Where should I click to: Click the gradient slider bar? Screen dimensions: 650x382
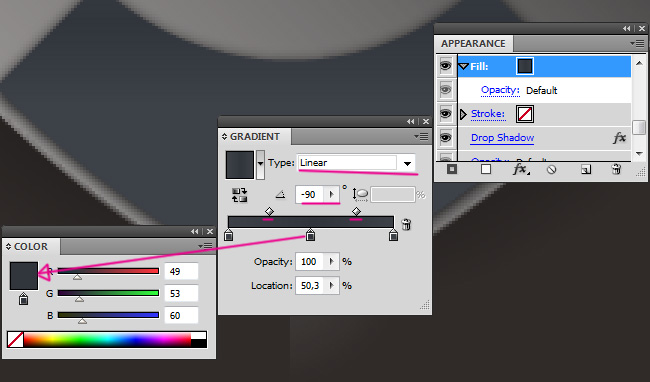tap(311, 222)
